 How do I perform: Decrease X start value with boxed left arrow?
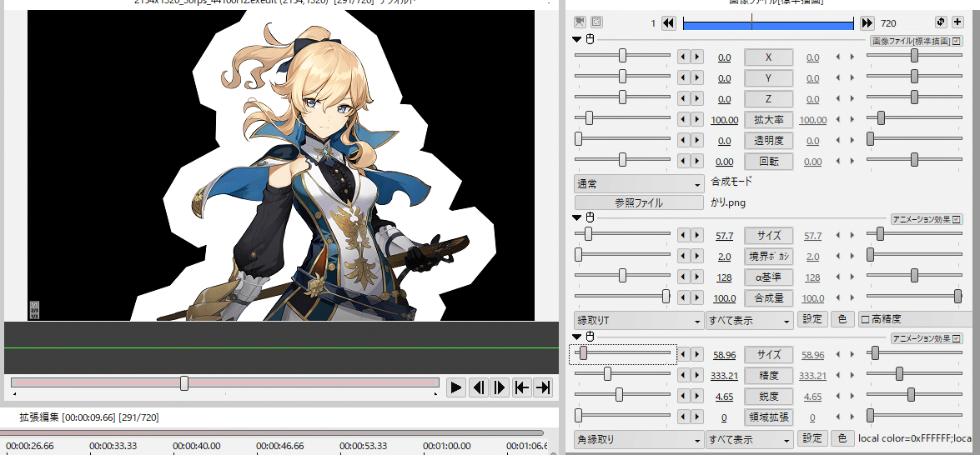tap(684, 57)
